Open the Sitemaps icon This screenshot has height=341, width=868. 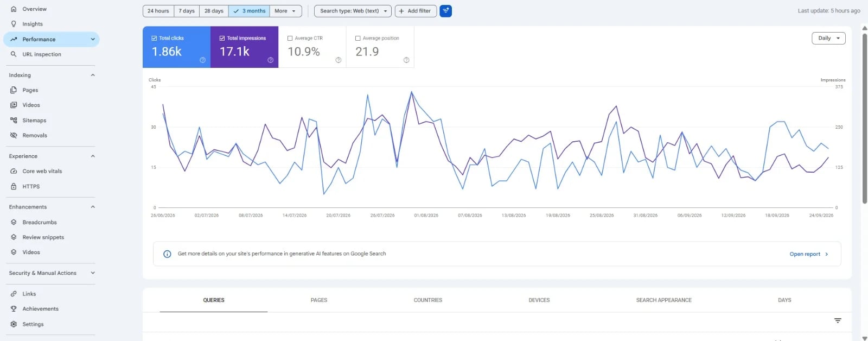click(14, 121)
